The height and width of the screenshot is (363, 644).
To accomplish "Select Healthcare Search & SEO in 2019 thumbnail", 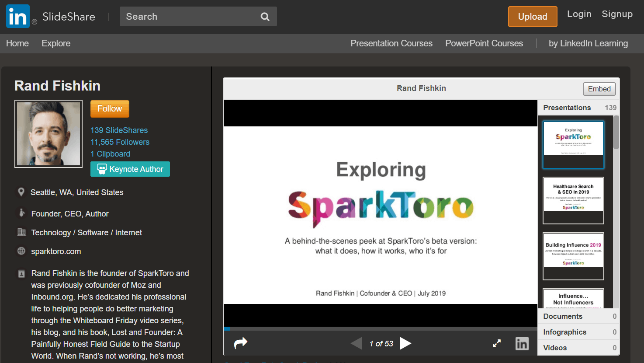I will [x=573, y=201].
